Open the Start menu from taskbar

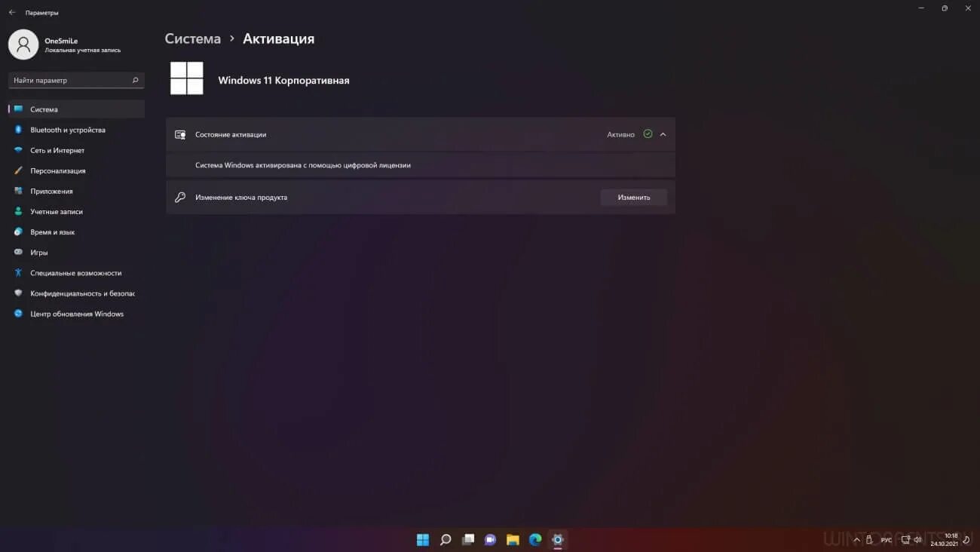[x=423, y=539]
